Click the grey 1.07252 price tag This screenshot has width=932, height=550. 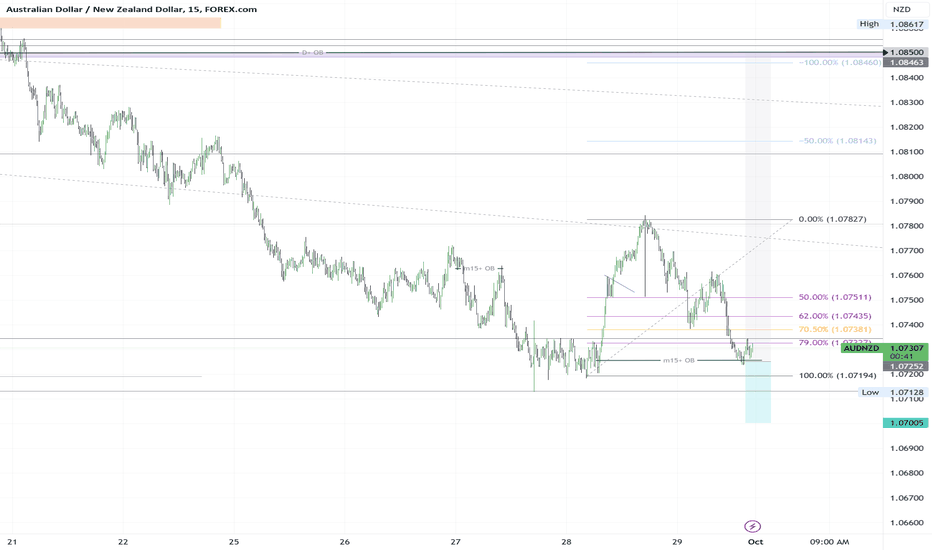(x=906, y=366)
